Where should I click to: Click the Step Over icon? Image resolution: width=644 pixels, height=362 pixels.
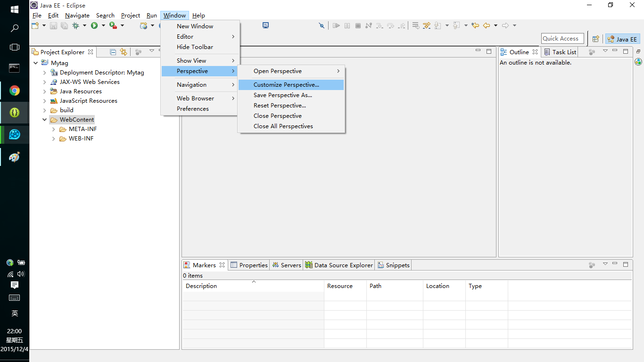click(390, 25)
